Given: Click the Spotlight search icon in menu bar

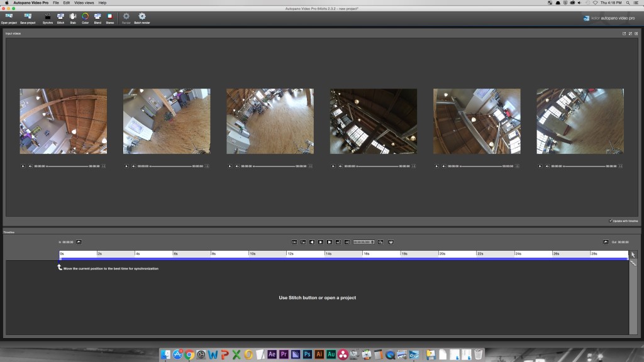Looking at the screenshot, I should [x=628, y=3].
